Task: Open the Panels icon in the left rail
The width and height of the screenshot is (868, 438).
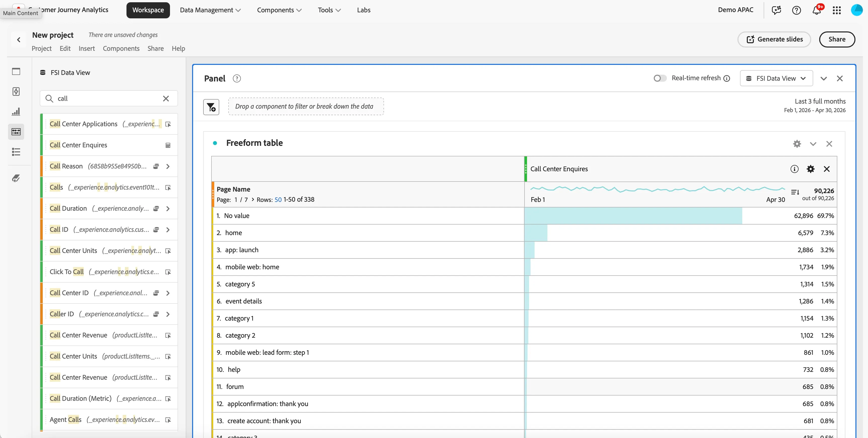Action: (16, 71)
